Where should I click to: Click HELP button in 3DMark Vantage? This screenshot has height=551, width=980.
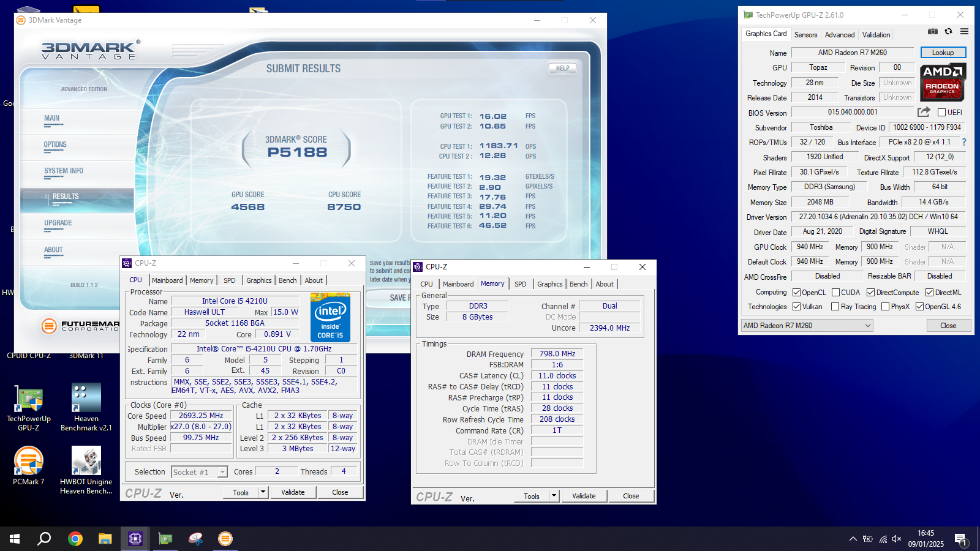[x=562, y=69]
